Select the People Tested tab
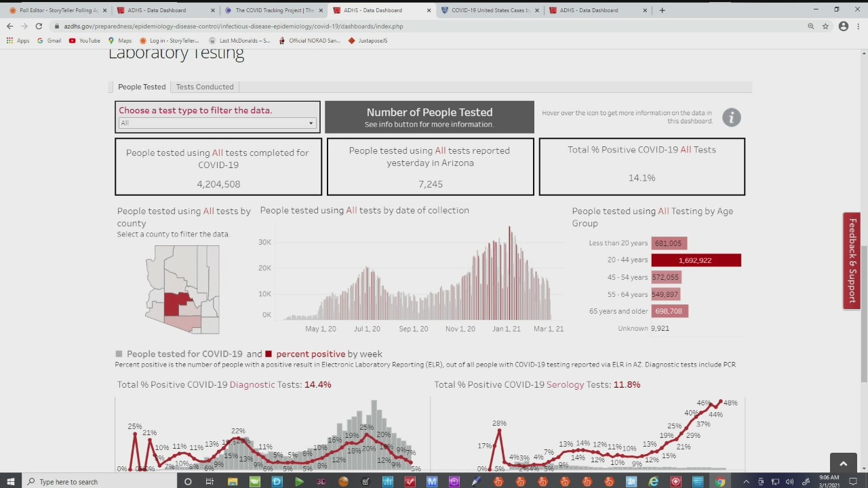The height and width of the screenshot is (488, 868). click(x=142, y=87)
